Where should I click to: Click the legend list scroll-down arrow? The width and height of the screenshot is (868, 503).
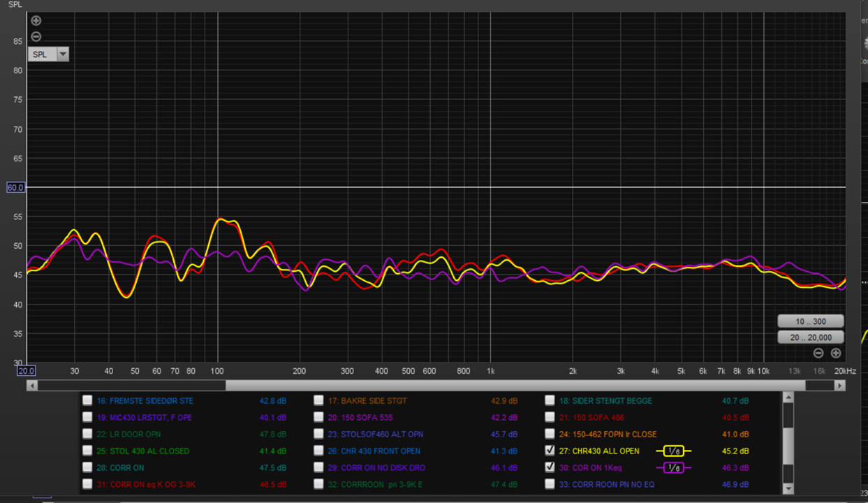788,488
